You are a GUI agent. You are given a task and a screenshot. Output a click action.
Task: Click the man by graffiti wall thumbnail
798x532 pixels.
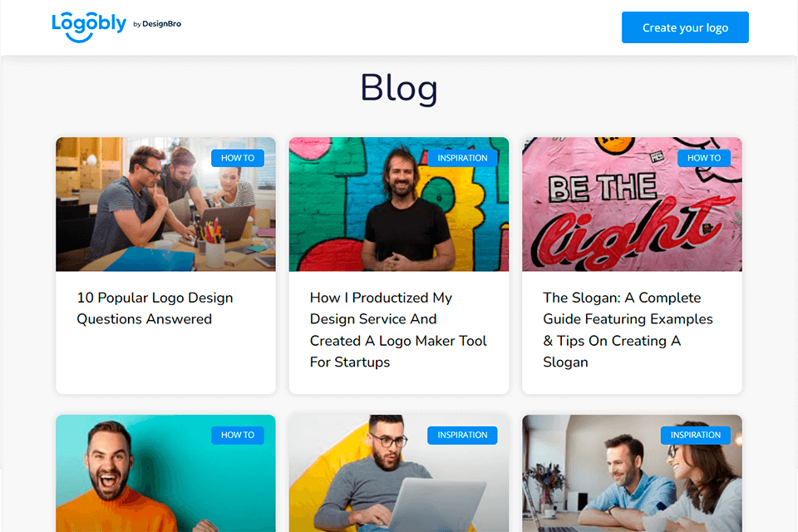[398, 204]
